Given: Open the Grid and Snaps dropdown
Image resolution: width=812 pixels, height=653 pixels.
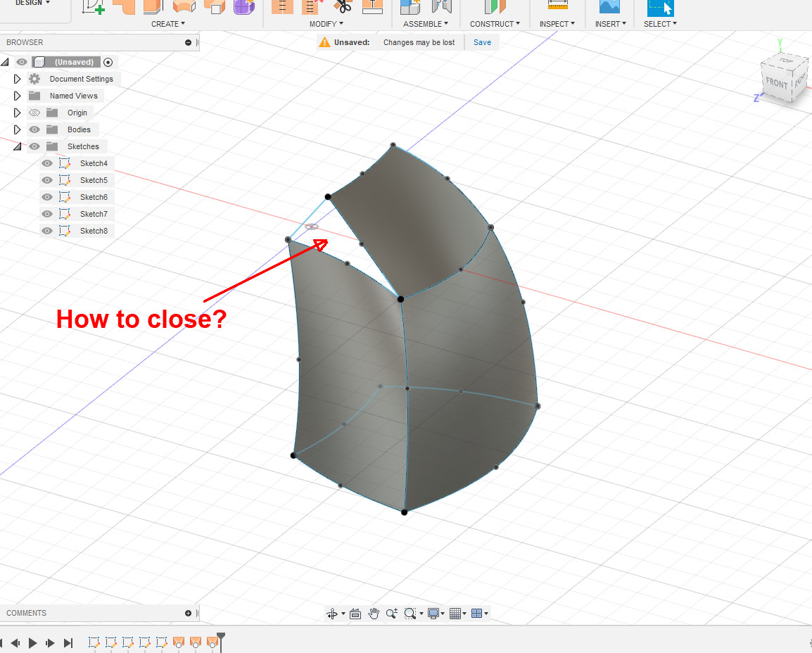Looking at the screenshot, I should (456, 614).
